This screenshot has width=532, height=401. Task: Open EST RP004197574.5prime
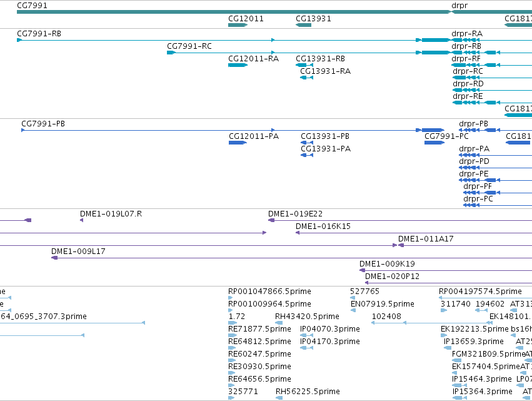(x=480, y=292)
